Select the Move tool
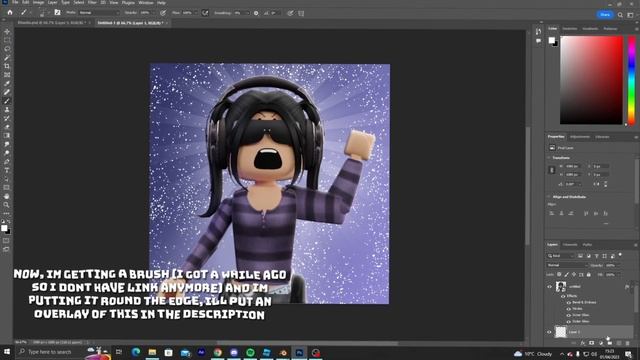Image resolution: width=640 pixels, height=360 pixels. click(x=7, y=31)
